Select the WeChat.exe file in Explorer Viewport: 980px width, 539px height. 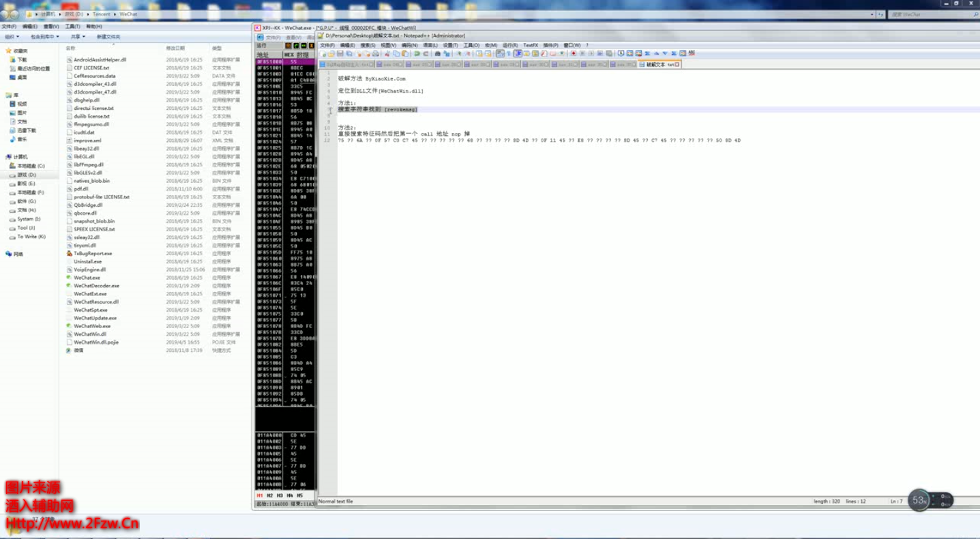pyautogui.click(x=87, y=278)
